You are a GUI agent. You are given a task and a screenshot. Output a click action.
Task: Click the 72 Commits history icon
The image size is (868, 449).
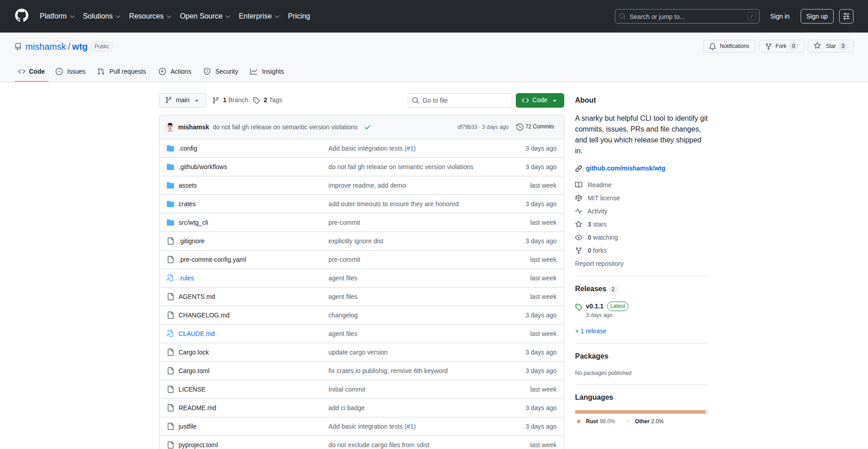[x=519, y=127]
